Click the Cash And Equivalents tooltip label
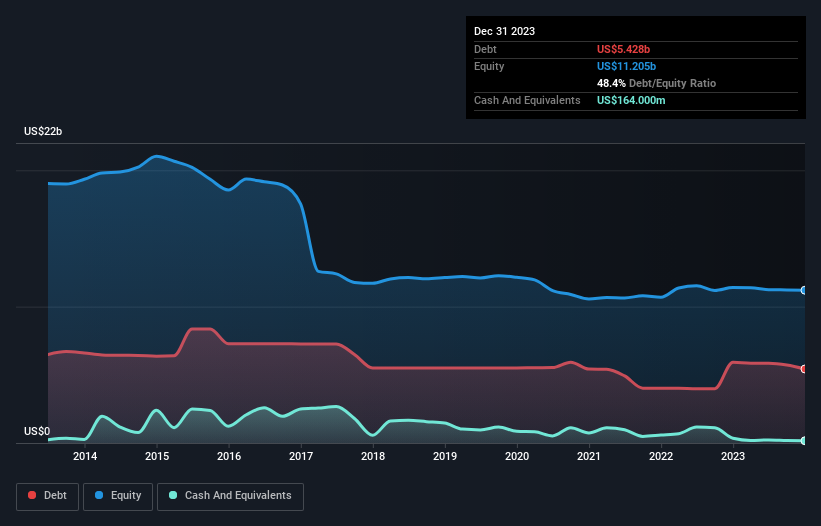Screen dimensions: 821x526 (x=527, y=100)
